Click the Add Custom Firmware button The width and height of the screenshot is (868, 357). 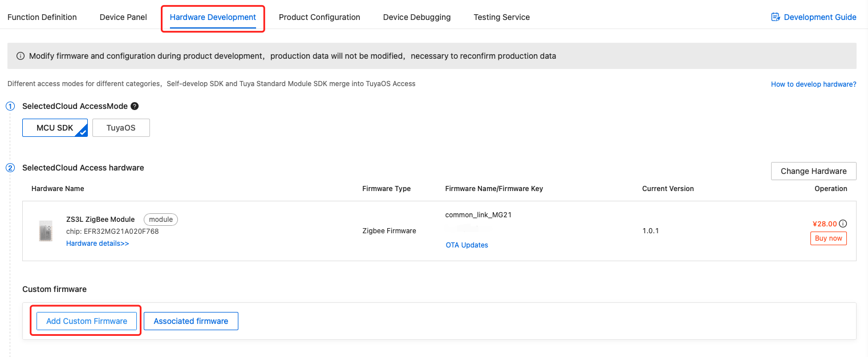coord(87,321)
